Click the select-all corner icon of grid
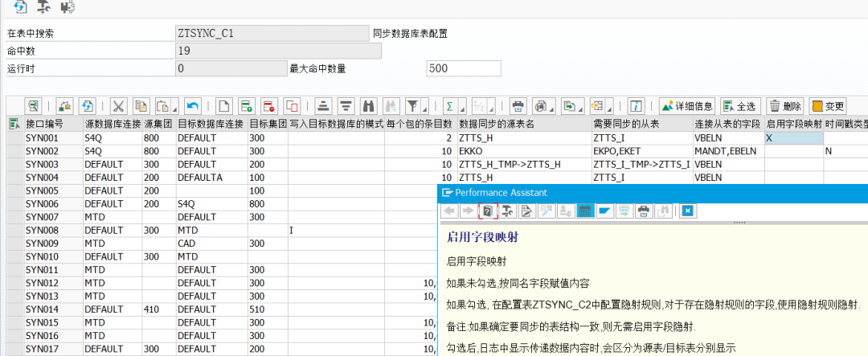Screen dimensions: 868x356 [x=15, y=125]
